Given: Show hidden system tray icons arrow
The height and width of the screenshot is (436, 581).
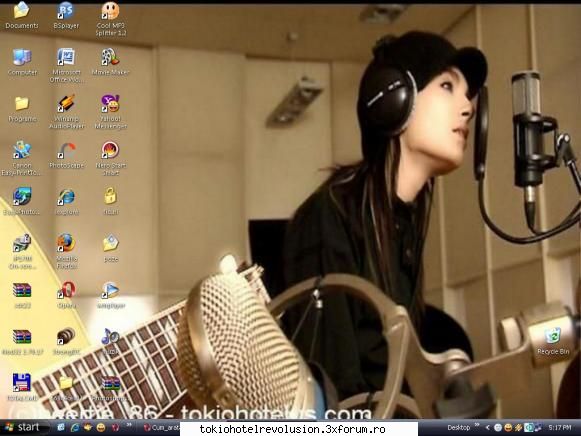Looking at the screenshot, I should 488,428.
